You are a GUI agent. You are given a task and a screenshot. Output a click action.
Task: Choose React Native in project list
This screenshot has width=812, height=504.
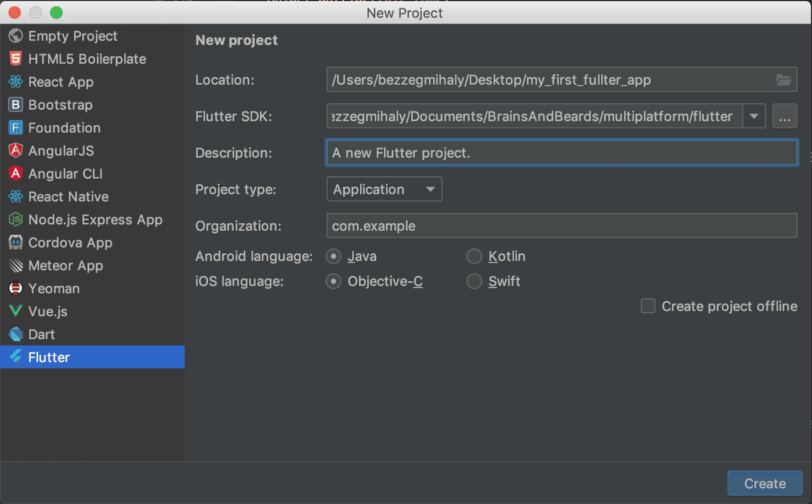tap(68, 197)
